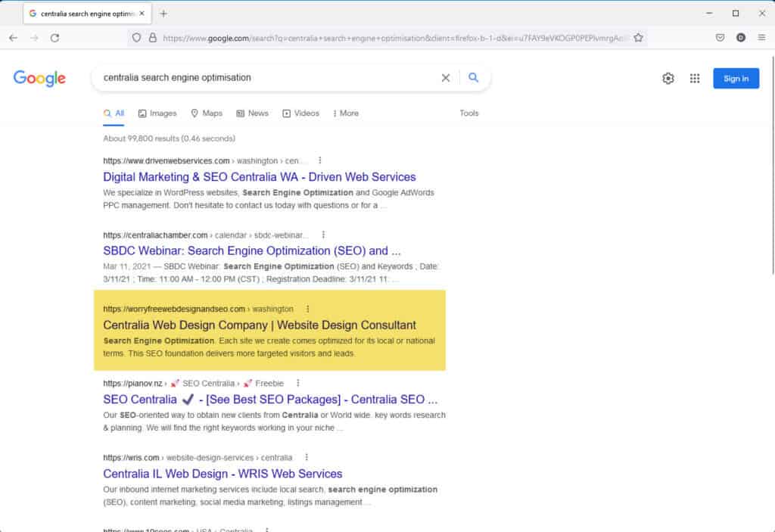The image size is (775, 532).
Task: Open Centralia IL Web Design WRIS link
Action: coord(223,474)
